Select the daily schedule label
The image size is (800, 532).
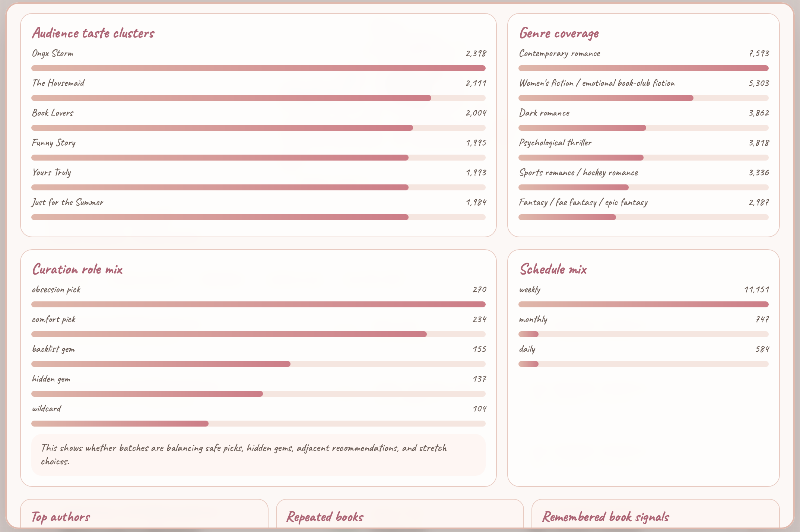527,349
